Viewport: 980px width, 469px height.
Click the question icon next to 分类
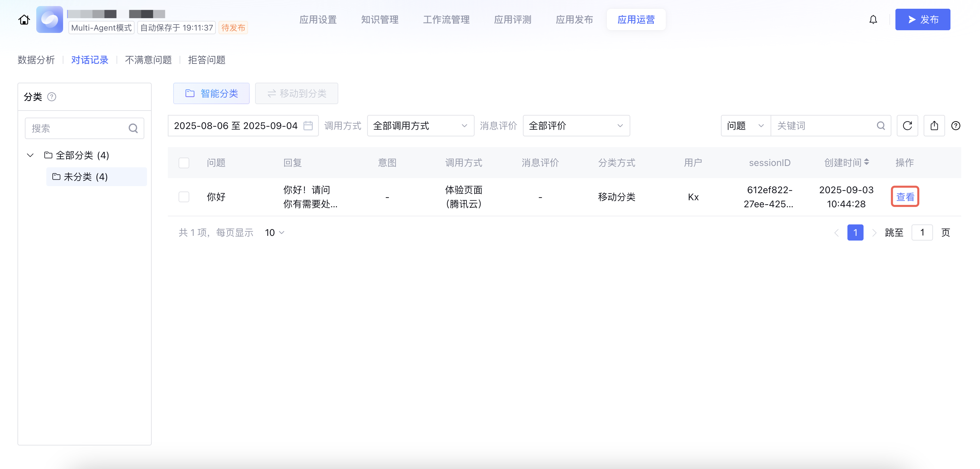pos(52,97)
